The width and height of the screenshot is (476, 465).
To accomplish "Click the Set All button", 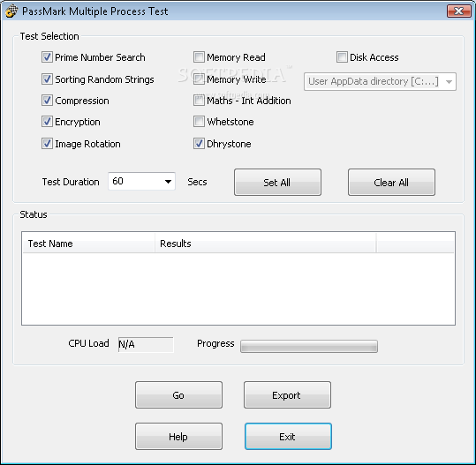I will click(x=277, y=183).
